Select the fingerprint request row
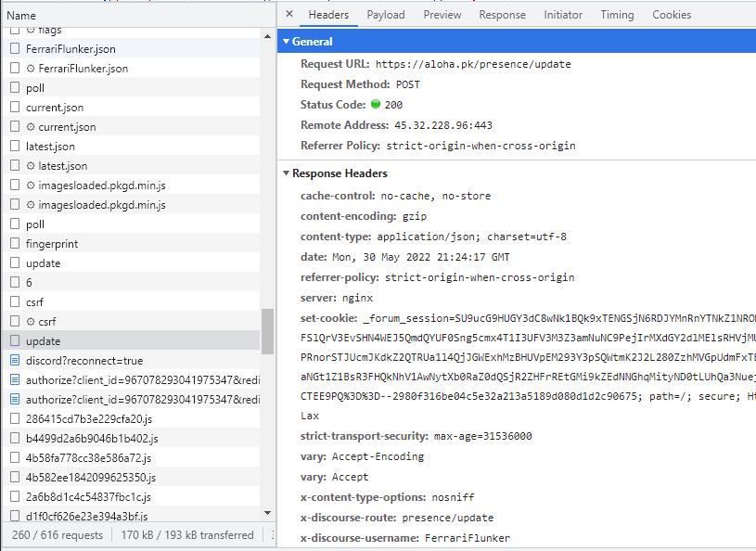 pos(131,243)
